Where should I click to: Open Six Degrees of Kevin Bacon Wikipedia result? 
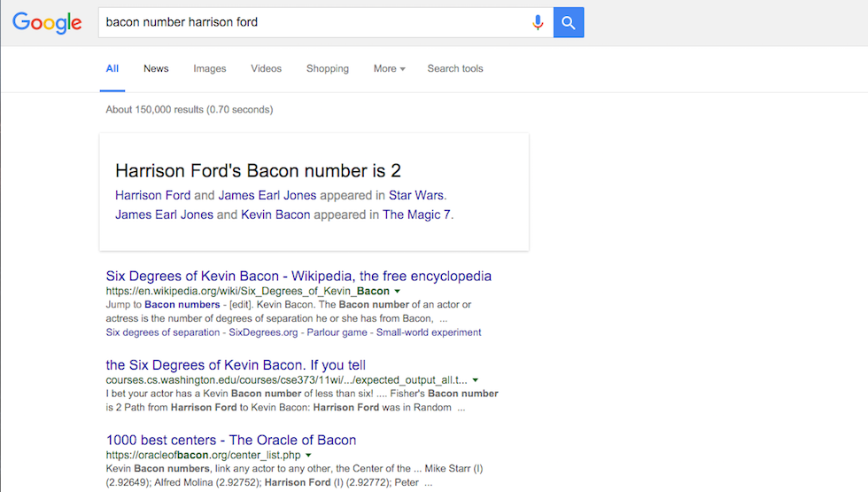298,276
